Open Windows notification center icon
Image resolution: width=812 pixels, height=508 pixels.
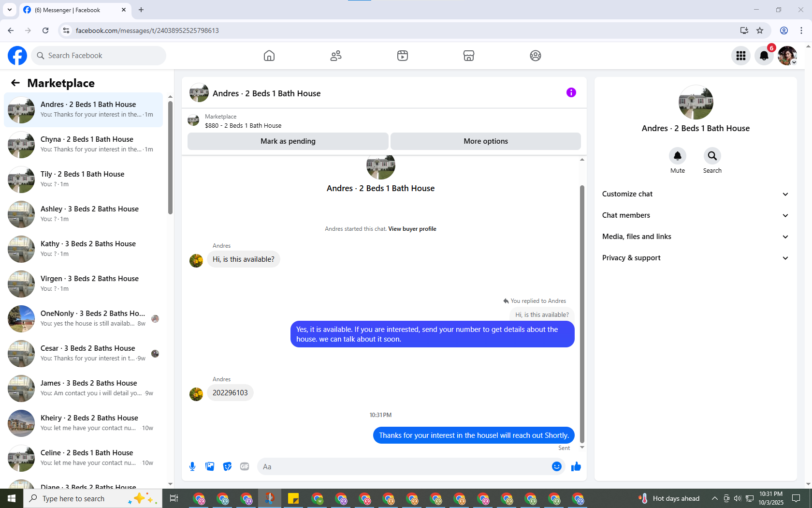(x=796, y=498)
